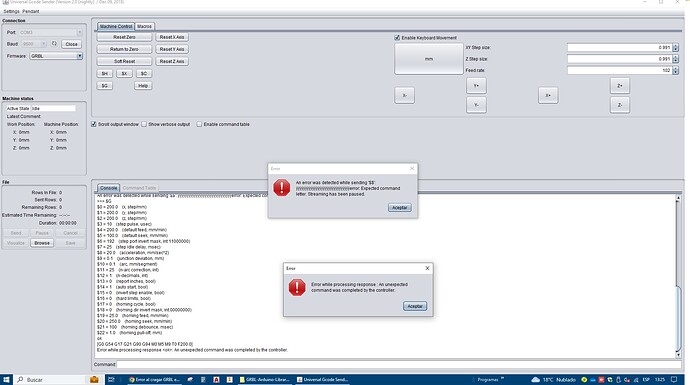Open the notification center icon
Screen dimensions: 690x385
674,379
